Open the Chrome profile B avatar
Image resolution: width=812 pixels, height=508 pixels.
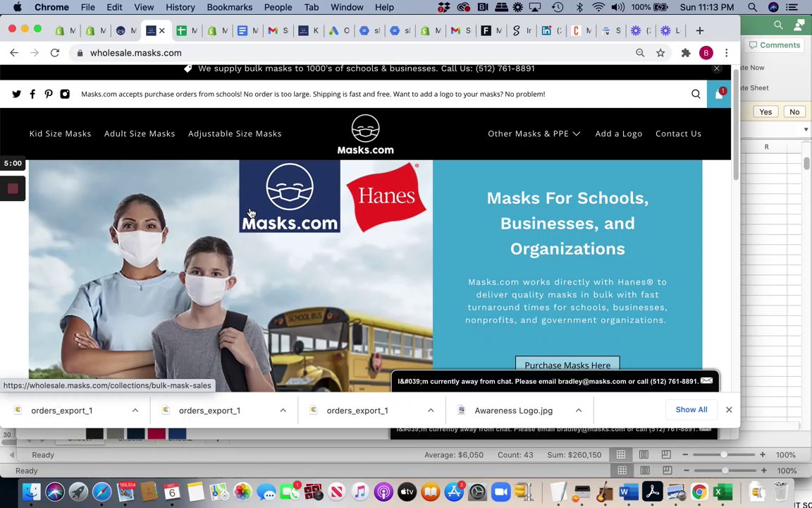click(706, 53)
